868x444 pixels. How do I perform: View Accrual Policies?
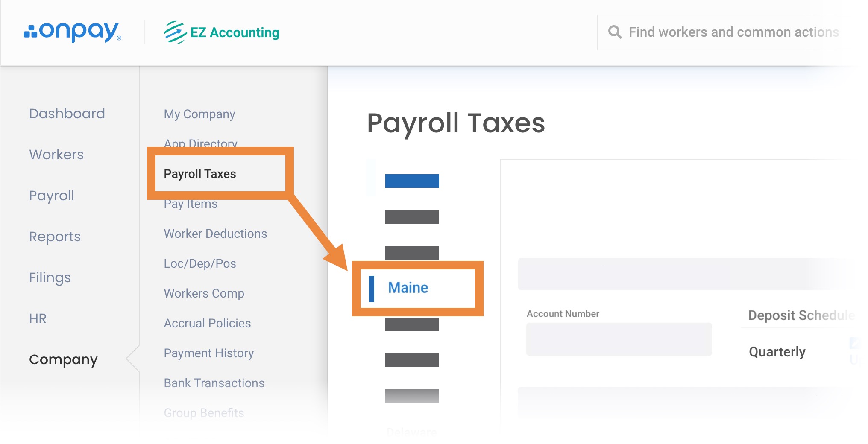pos(207,323)
